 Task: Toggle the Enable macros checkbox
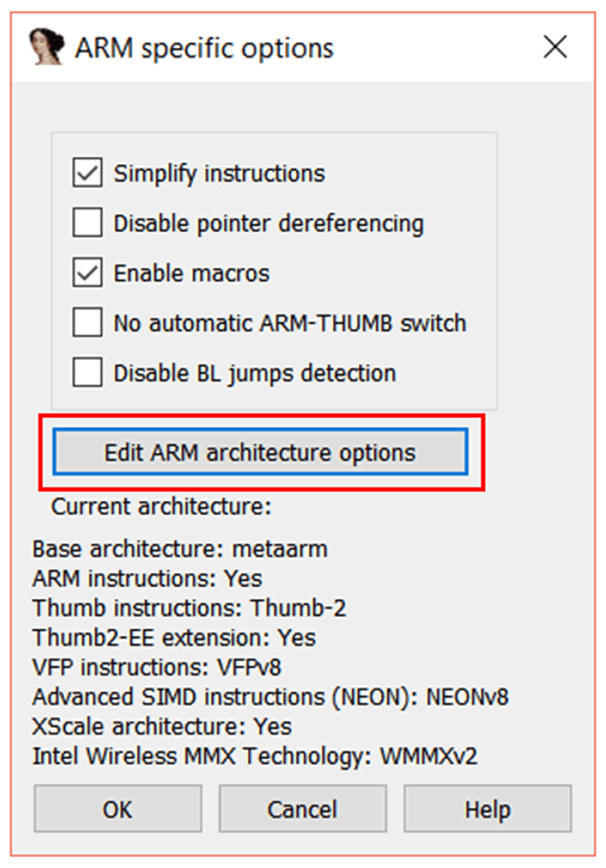click(87, 273)
